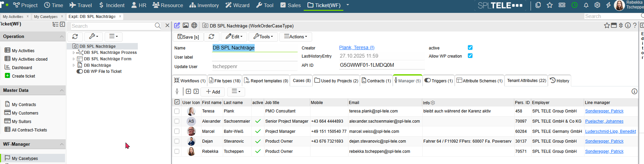The height and width of the screenshot is (164, 644).
Task: Click person icon in manager toolbar
Action: pyautogui.click(x=177, y=91)
